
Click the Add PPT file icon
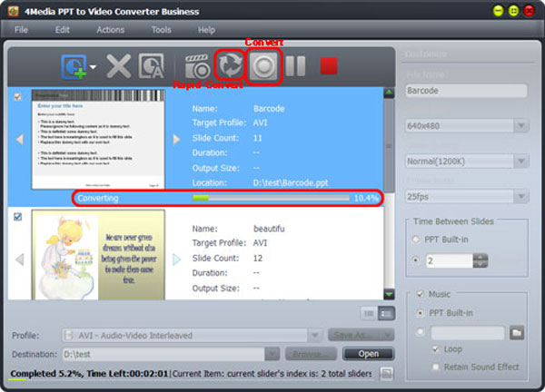pyautogui.click(x=74, y=66)
